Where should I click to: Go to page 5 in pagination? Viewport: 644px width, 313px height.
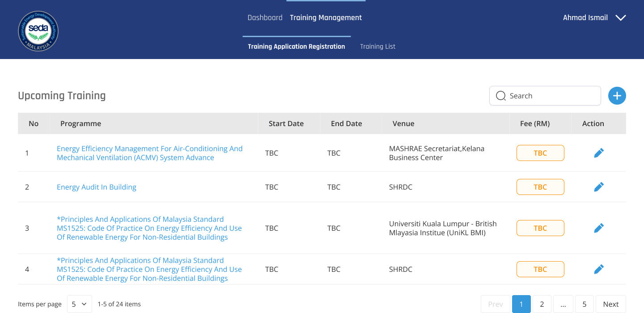[x=585, y=304]
